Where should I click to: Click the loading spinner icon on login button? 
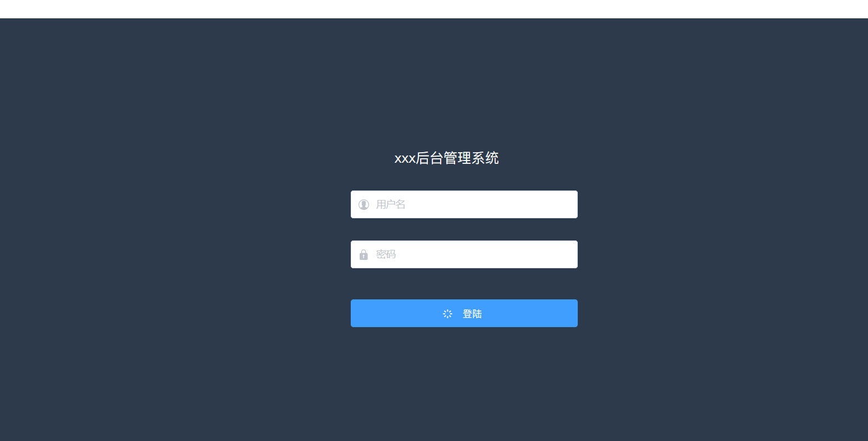[447, 314]
